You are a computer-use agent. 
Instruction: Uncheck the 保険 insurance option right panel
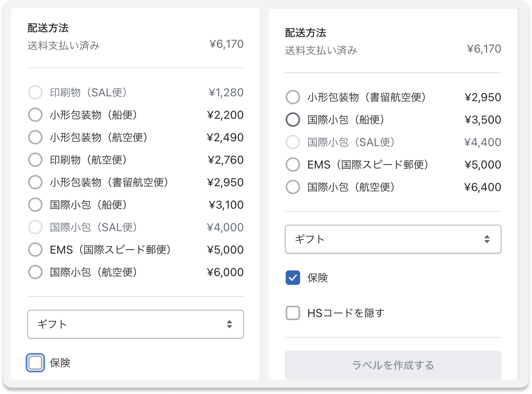293,277
